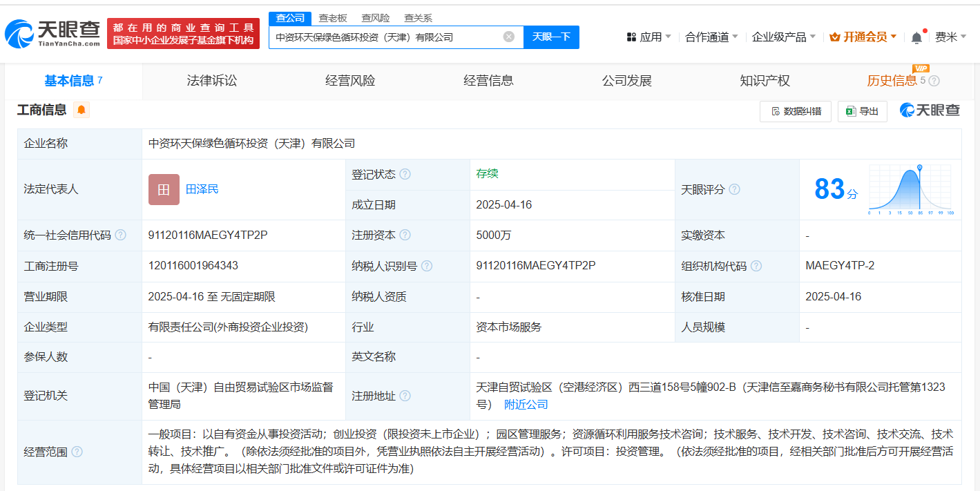Open notifications bell in top bar
The height and width of the screenshot is (491, 980).
[x=916, y=38]
